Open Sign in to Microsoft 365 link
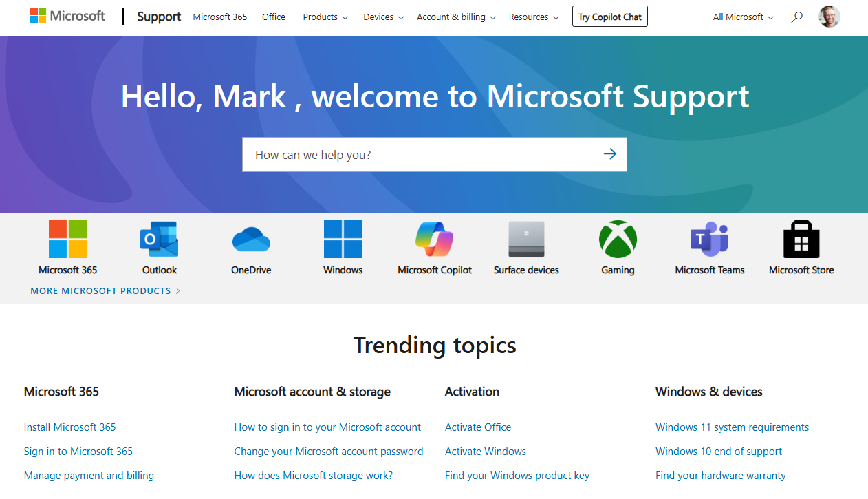Image resolution: width=868 pixels, height=499 pixels. [78, 452]
